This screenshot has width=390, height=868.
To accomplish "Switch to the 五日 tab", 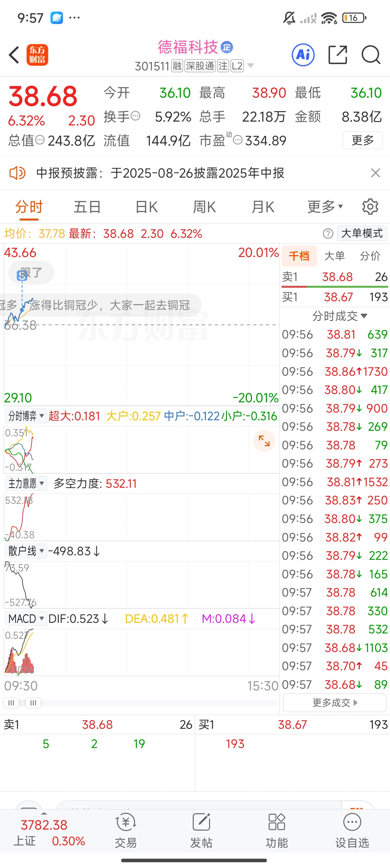I will click(88, 206).
